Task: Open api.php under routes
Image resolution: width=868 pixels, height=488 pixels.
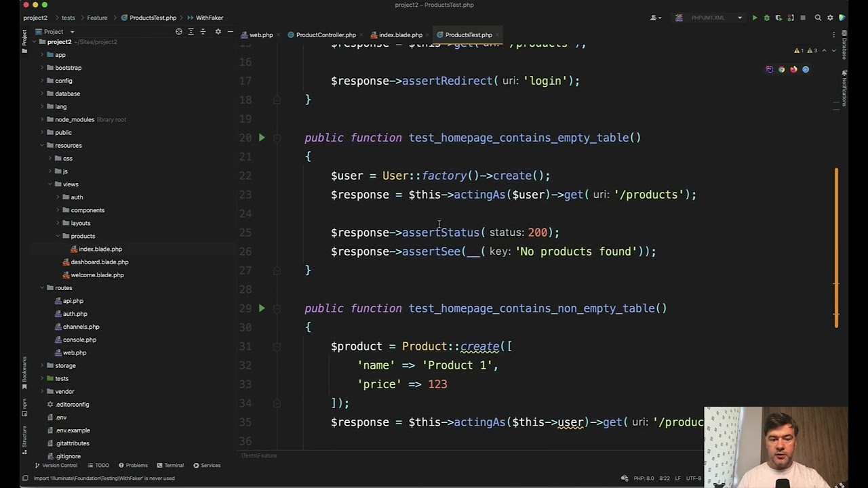Action: click(x=69, y=301)
